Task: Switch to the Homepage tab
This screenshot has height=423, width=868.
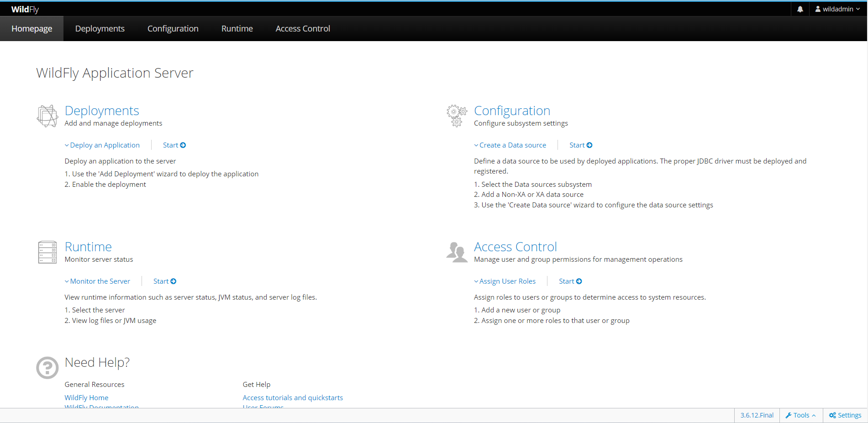Action: tap(32, 29)
